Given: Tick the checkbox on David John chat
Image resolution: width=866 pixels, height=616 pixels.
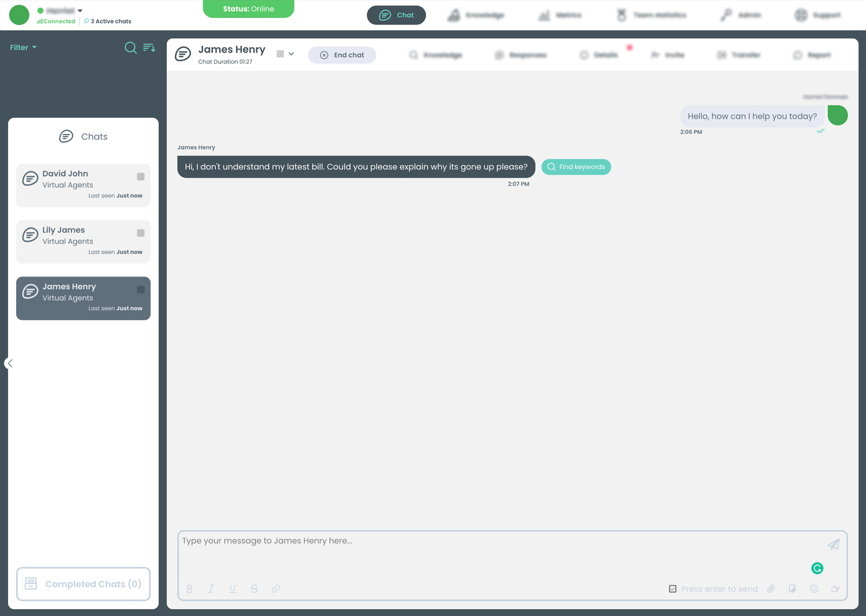Looking at the screenshot, I should pos(140,177).
